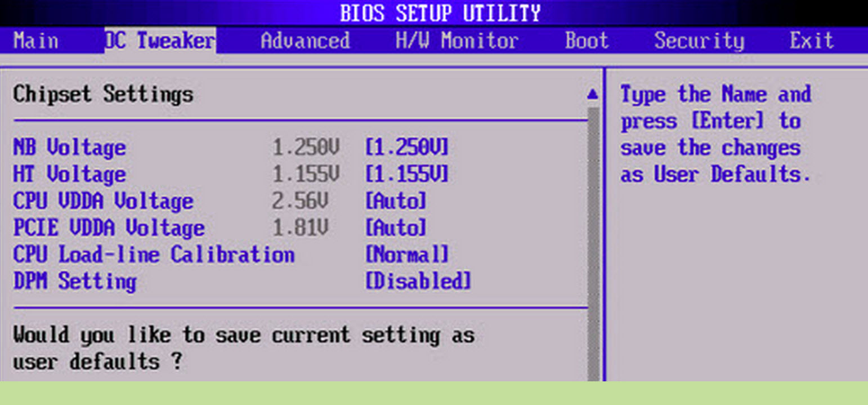Viewport: 868px width, 405px height.
Task: Click the scroll up arrow
Action: point(592,95)
